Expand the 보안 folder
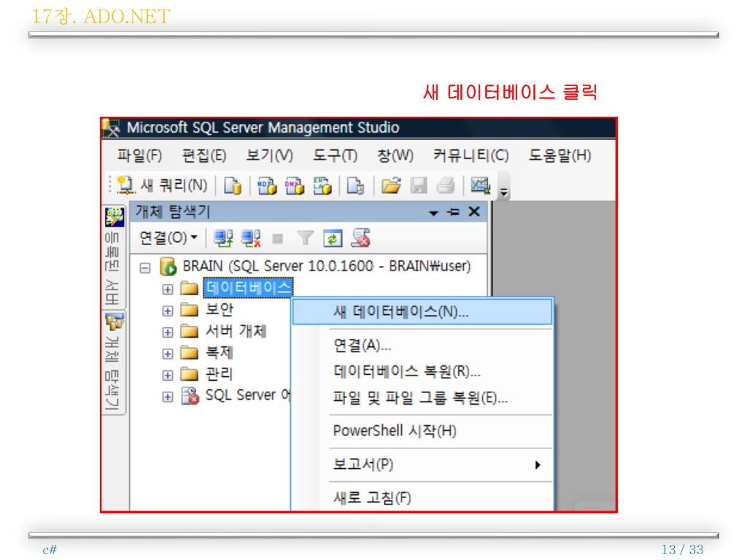Viewport: 747px width, 560px height. coord(167,311)
